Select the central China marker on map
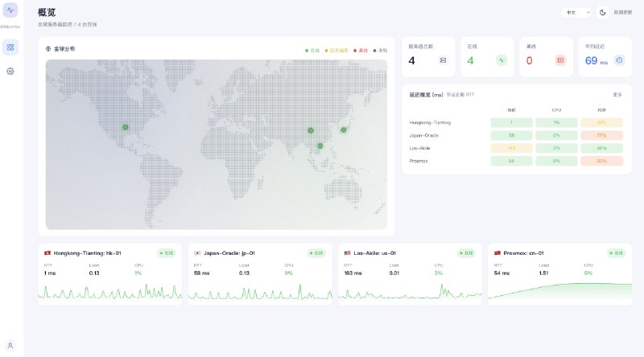 click(311, 130)
